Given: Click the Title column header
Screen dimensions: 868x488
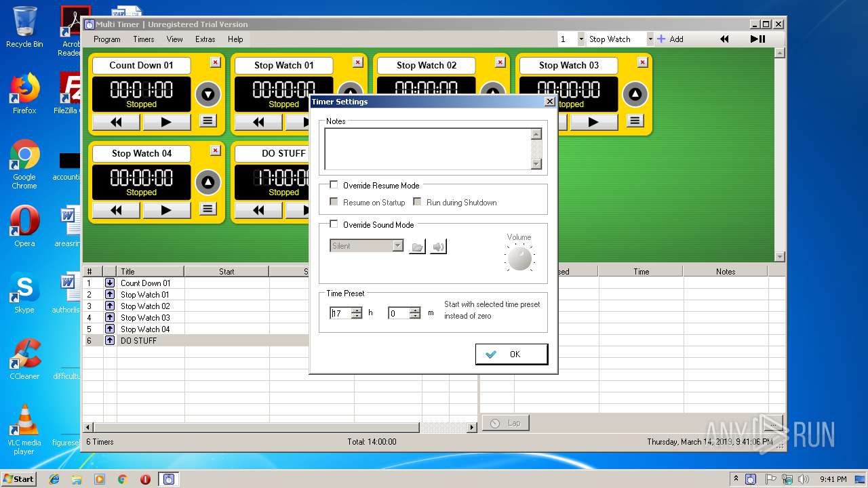Looking at the screenshot, I should [151, 271].
